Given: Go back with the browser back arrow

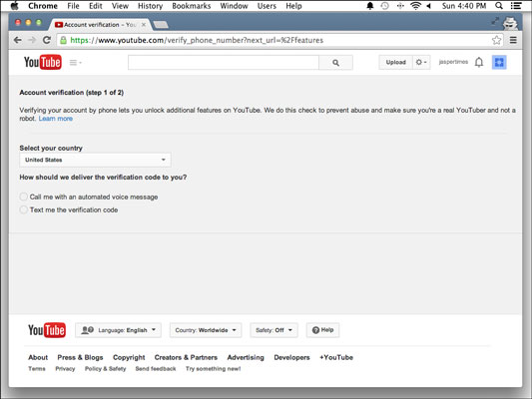Looking at the screenshot, I should 18,40.
